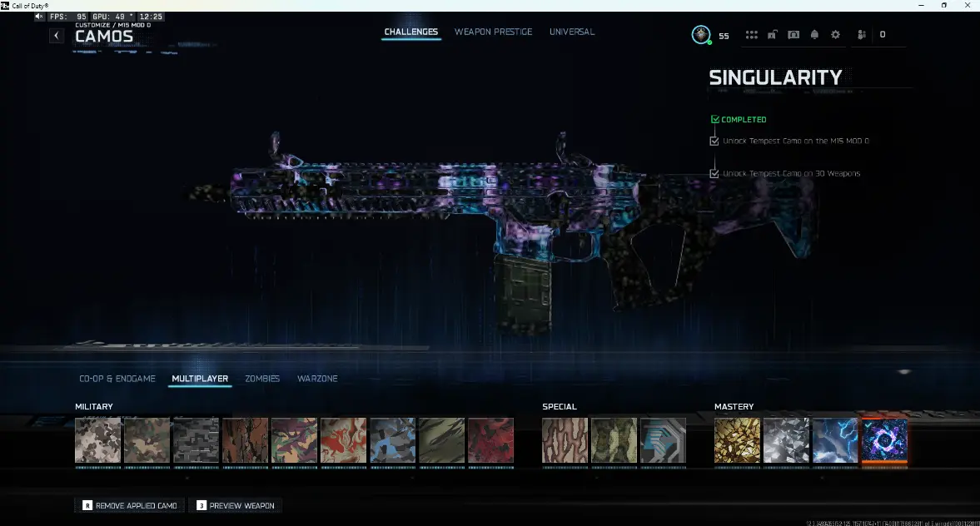Open settings gear icon
Screen dimensions: 980x526
836,35
